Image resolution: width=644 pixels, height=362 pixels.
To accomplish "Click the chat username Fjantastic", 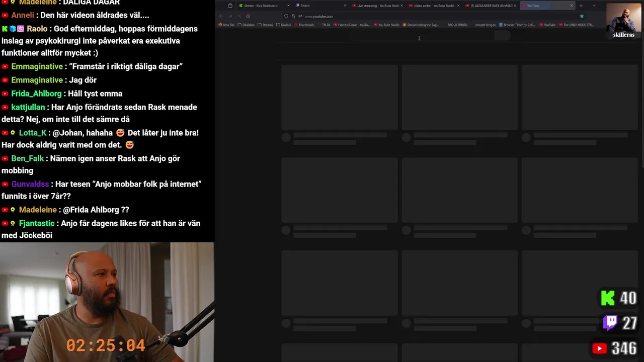I will [x=37, y=223].
